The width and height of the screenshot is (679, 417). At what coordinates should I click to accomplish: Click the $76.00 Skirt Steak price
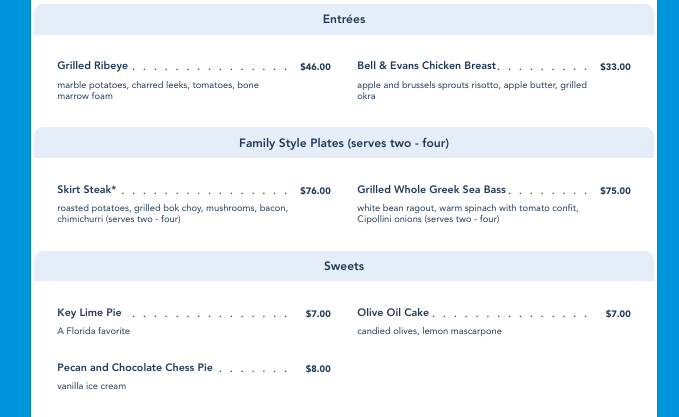click(315, 191)
